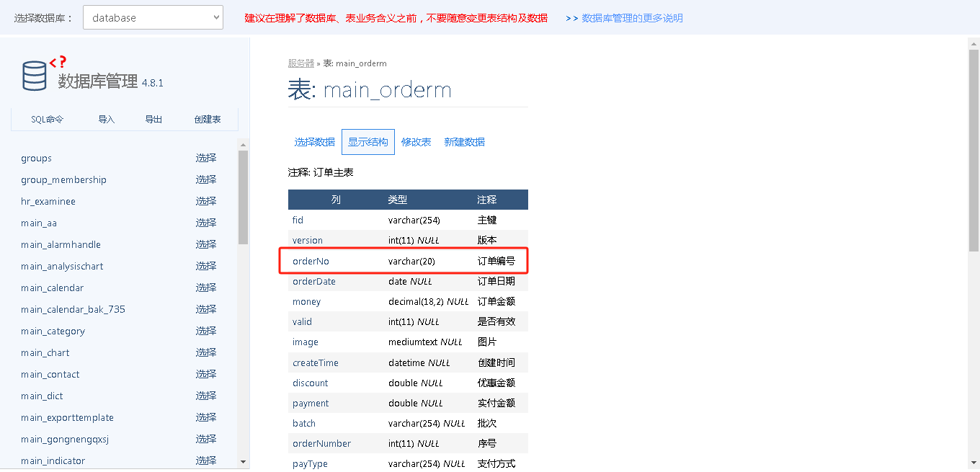Click 选择 next to main_chart
This screenshot has height=472, width=980.
point(206,352)
